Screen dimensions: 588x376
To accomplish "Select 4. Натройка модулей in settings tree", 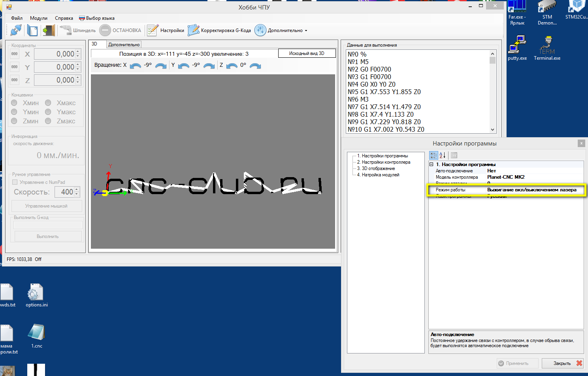I will (x=378, y=175).
